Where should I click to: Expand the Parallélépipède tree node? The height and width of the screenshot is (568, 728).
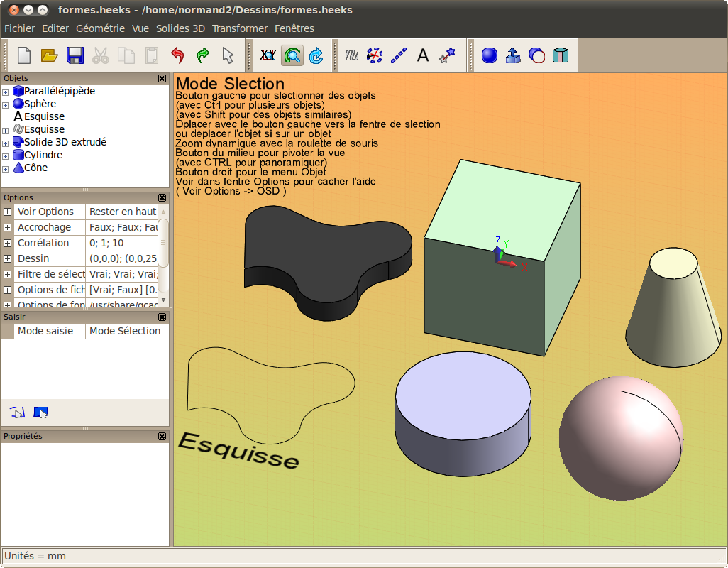[6, 92]
